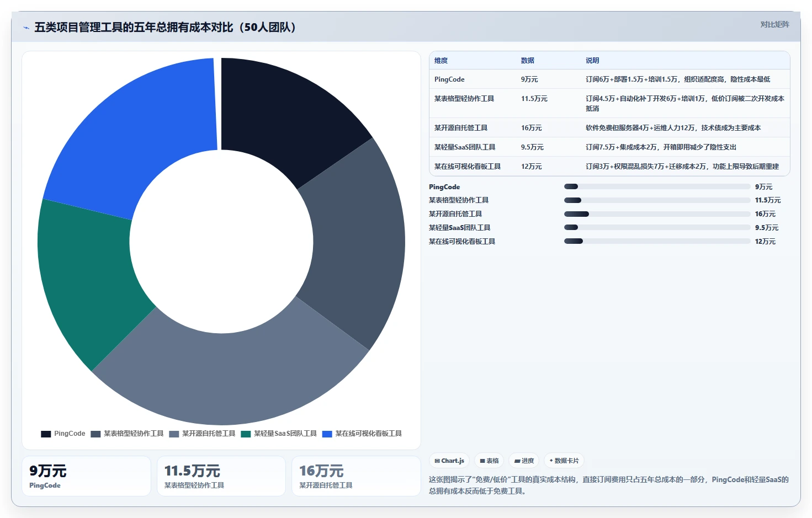The image size is (812, 518).
Task: Select the 数据卡片 tag chip
Action: [x=564, y=461]
